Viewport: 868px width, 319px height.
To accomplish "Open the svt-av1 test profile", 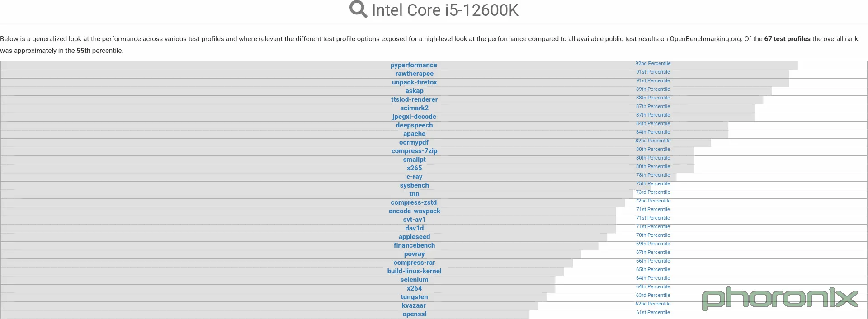I will 414,220.
